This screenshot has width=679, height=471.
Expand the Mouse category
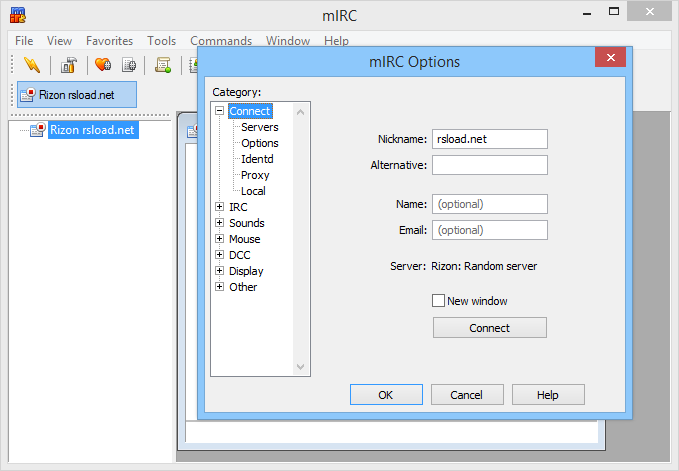pyautogui.click(x=220, y=239)
